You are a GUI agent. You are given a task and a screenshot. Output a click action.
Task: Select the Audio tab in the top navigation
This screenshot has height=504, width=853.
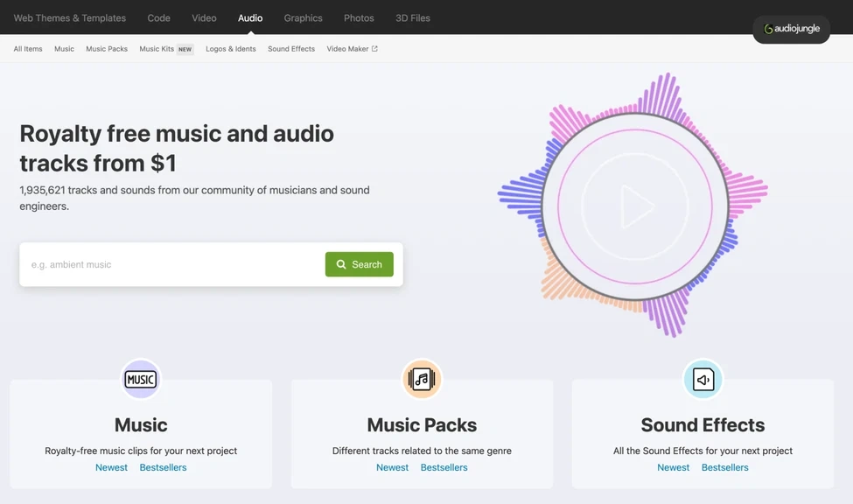coord(250,18)
